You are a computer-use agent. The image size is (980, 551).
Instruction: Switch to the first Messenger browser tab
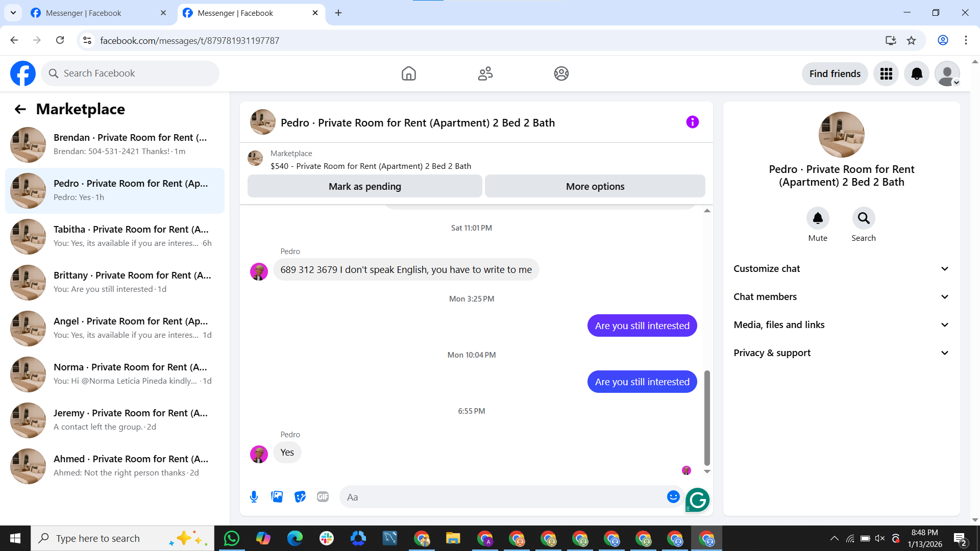[x=92, y=13]
